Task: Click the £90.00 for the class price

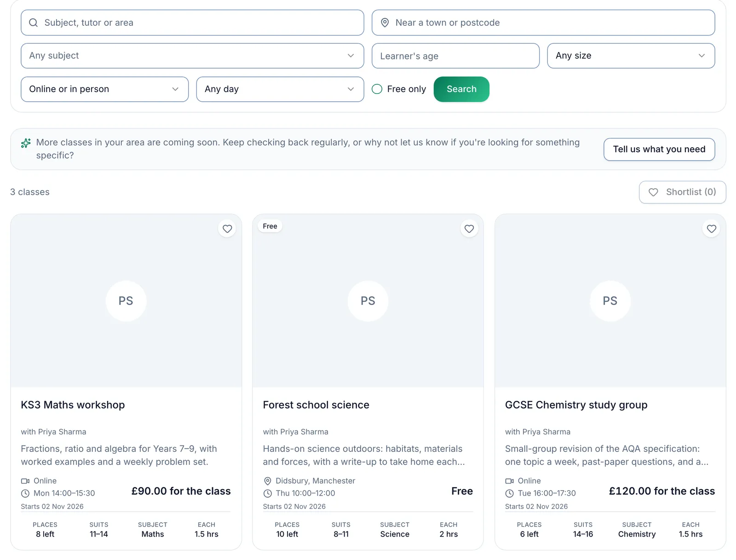Action: [181, 491]
